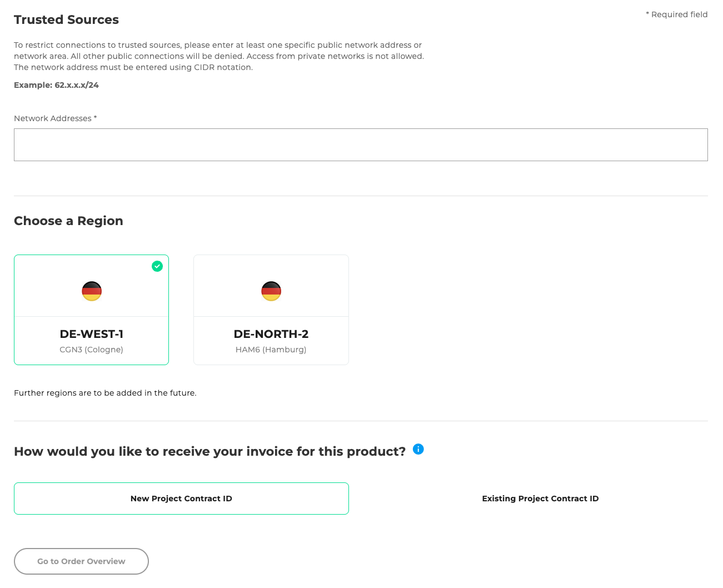723x588 pixels.
Task: Click the Example 62.x.x.x/24 text
Action: pyautogui.click(x=56, y=84)
